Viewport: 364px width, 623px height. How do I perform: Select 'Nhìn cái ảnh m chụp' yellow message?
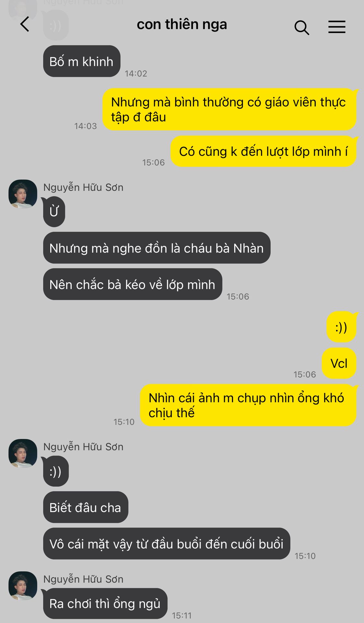coord(248,405)
